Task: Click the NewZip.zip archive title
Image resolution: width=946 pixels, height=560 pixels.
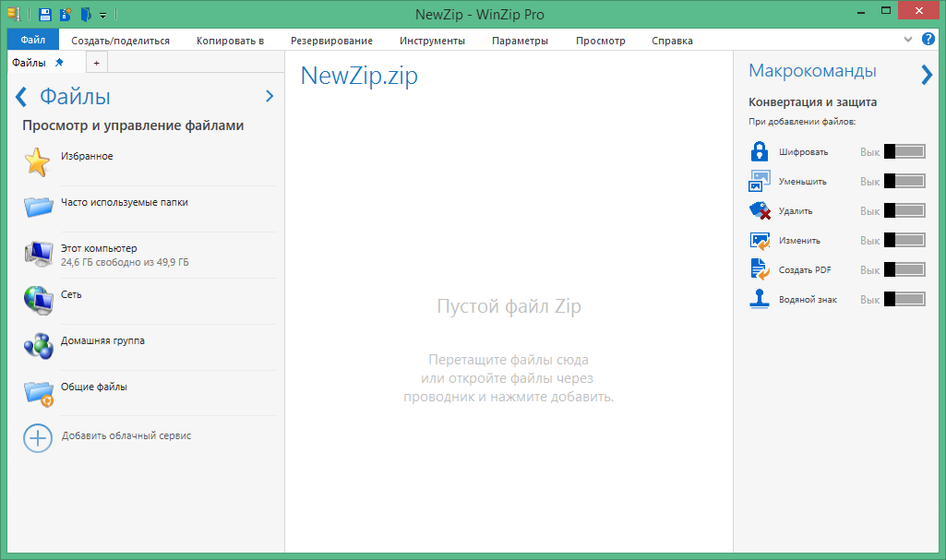Action: tap(359, 76)
